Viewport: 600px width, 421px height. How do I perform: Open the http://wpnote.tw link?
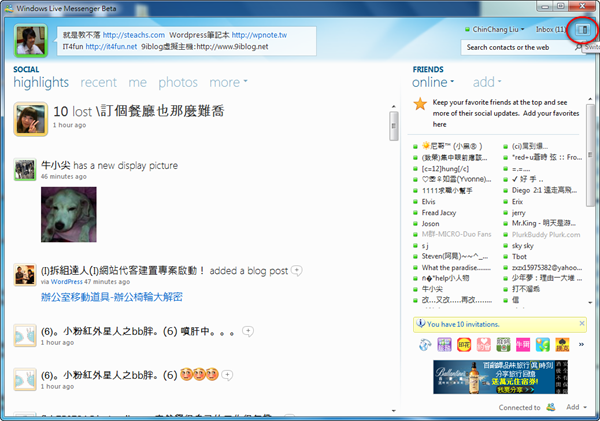click(259, 35)
